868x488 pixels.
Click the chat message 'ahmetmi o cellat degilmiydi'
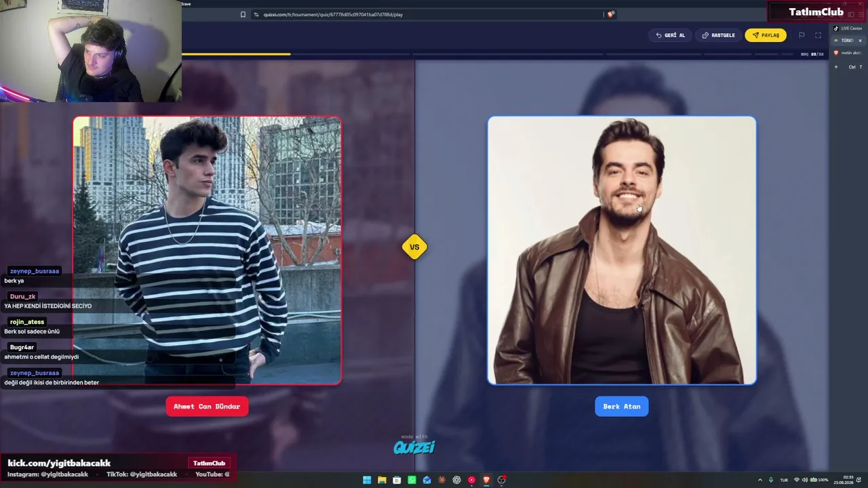point(41,357)
